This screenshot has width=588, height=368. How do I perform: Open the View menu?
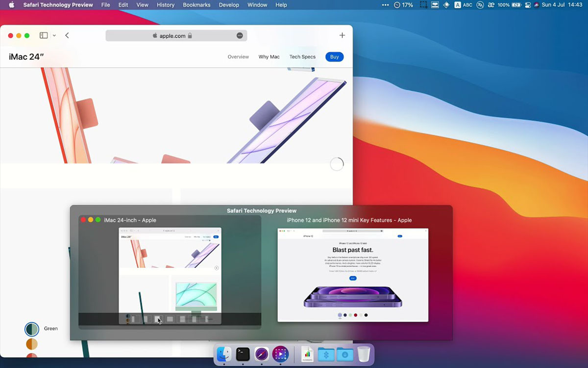142,5
